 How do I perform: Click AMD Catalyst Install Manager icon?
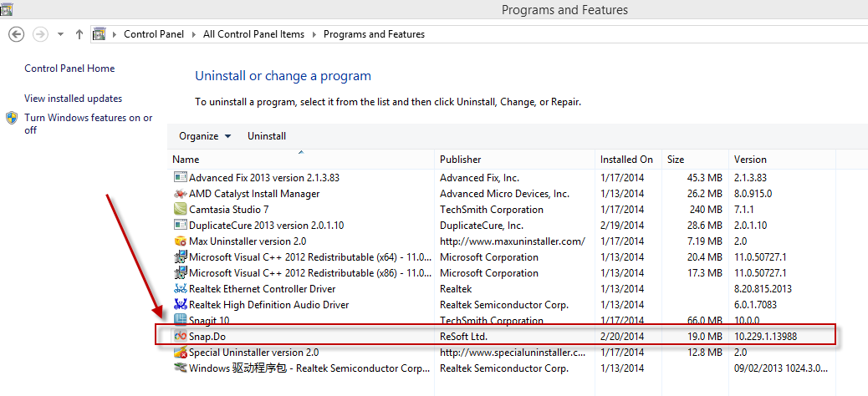pos(181,194)
